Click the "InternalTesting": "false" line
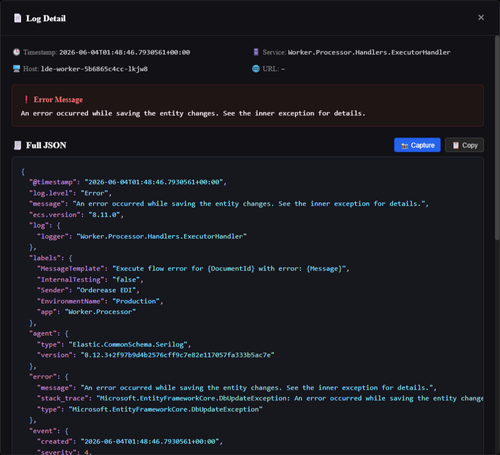Screen dimensions: 500x455 click(90, 279)
